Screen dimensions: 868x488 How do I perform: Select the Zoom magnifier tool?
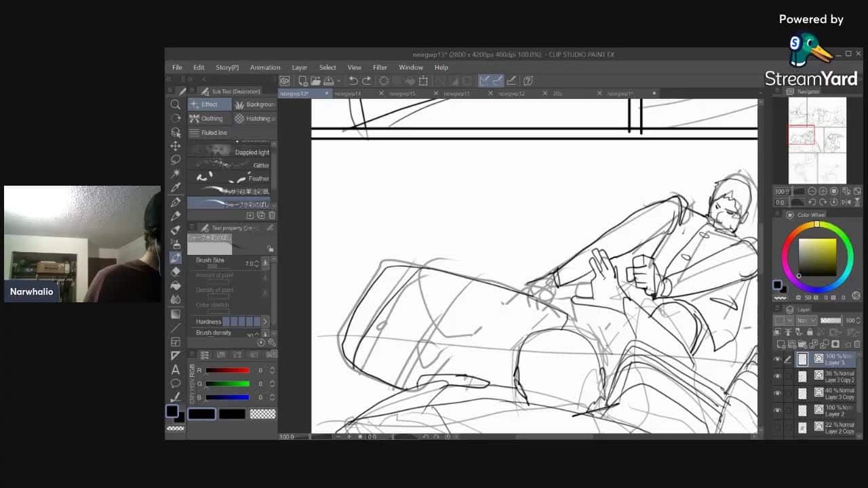pyautogui.click(x=176, y=104)
